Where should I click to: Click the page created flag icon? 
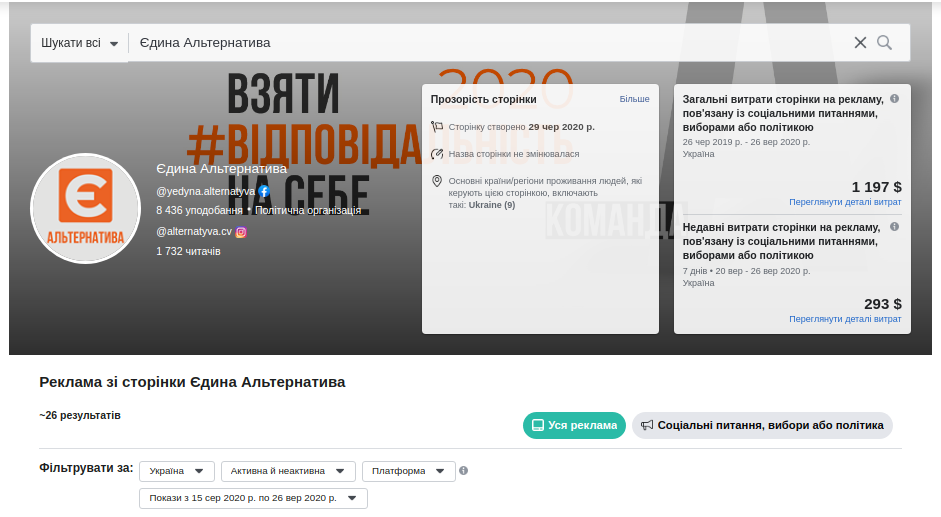[x=437, y=127]
